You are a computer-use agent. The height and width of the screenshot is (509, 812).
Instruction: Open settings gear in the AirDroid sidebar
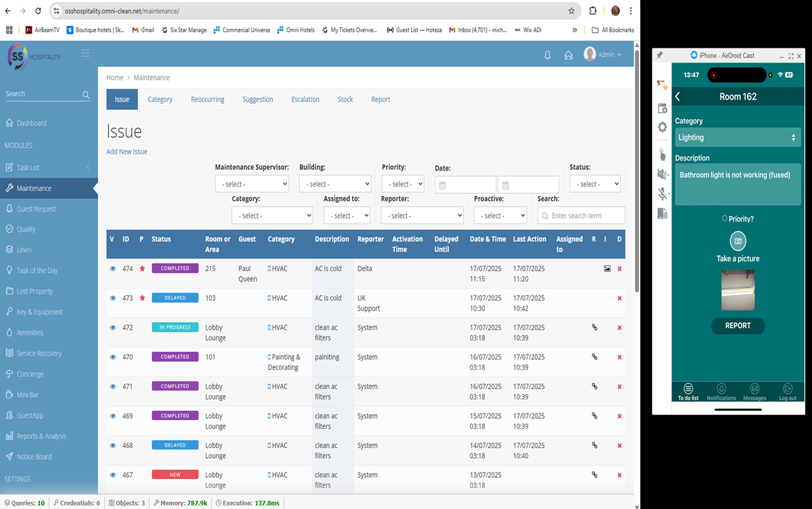(x=661, y=127)
